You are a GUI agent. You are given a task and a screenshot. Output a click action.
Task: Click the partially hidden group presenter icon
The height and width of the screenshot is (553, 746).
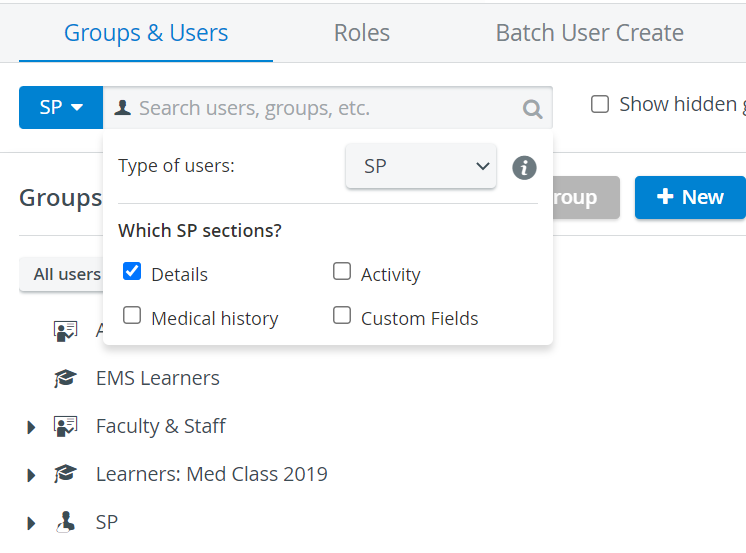pos(65,331)
